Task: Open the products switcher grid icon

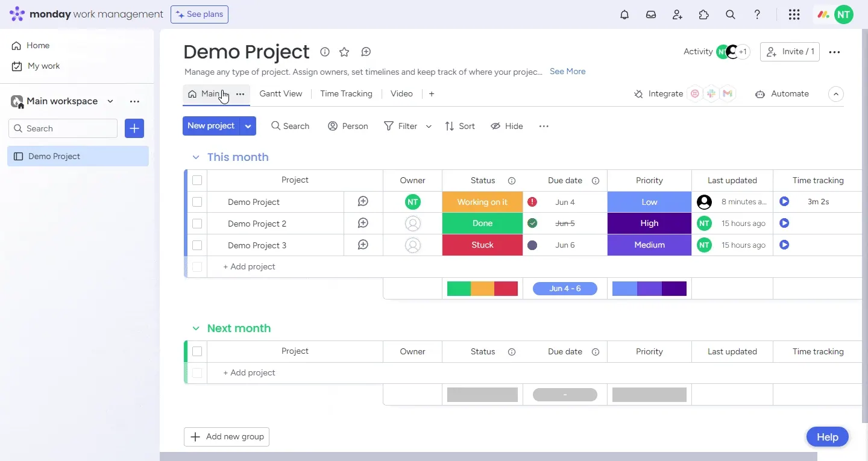Action: (x=794, y=14)
